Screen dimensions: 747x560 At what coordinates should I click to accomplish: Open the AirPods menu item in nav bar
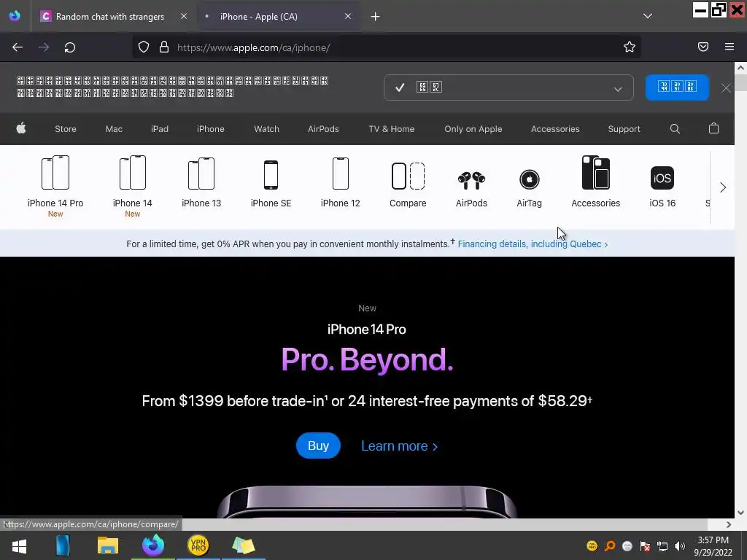pos(323,129)
